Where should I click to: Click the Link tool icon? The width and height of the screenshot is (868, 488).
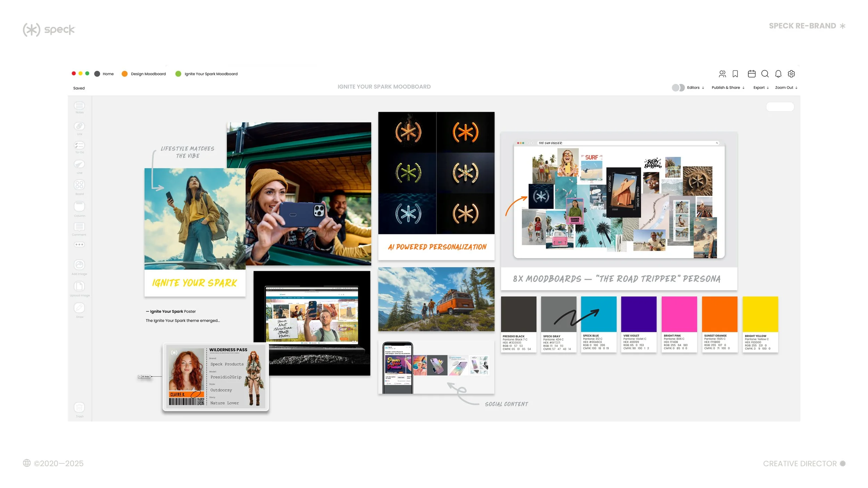79,126
